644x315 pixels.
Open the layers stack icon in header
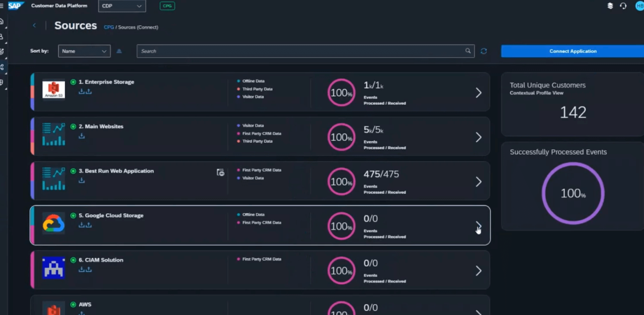[610, 6]
